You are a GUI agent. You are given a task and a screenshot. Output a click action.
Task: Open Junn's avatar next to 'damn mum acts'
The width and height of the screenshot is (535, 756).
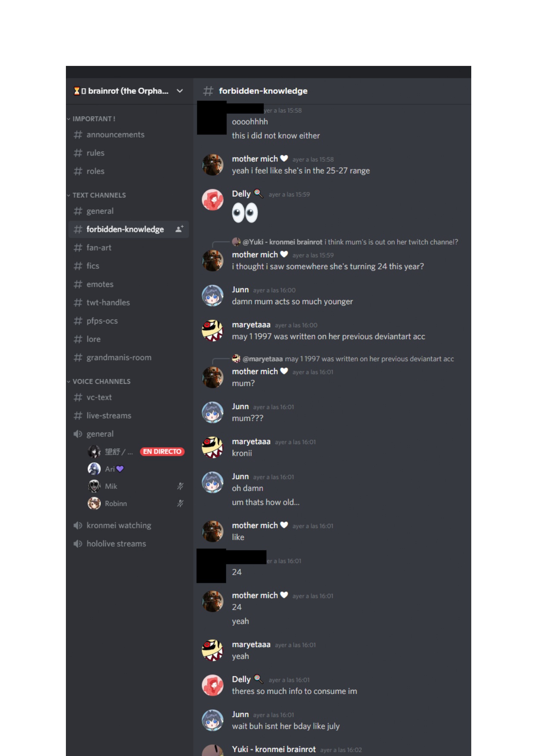click(x=213, y=296)
